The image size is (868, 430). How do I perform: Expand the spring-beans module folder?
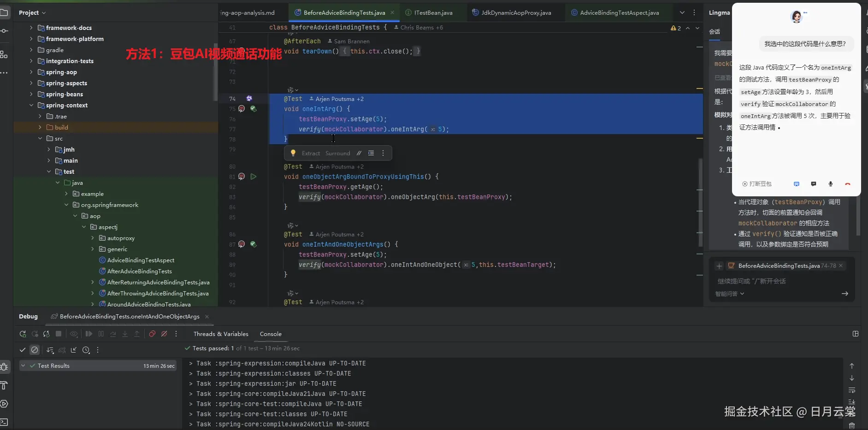(31, 94)
